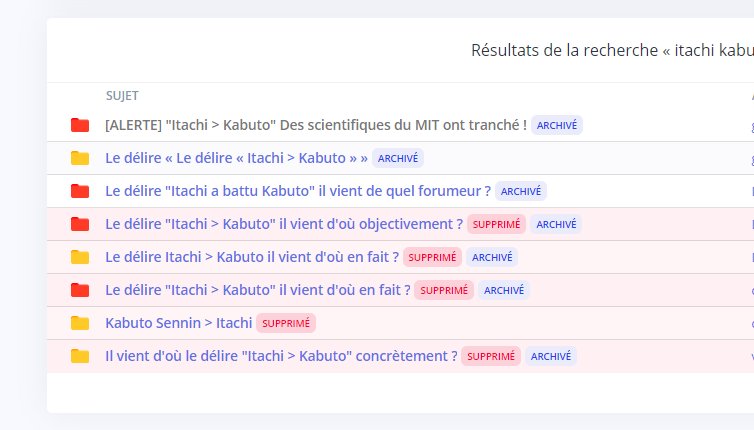Open topic il vient d'où objectivement
Viewport: 754px width, 430px height.
tap(284, 224)
